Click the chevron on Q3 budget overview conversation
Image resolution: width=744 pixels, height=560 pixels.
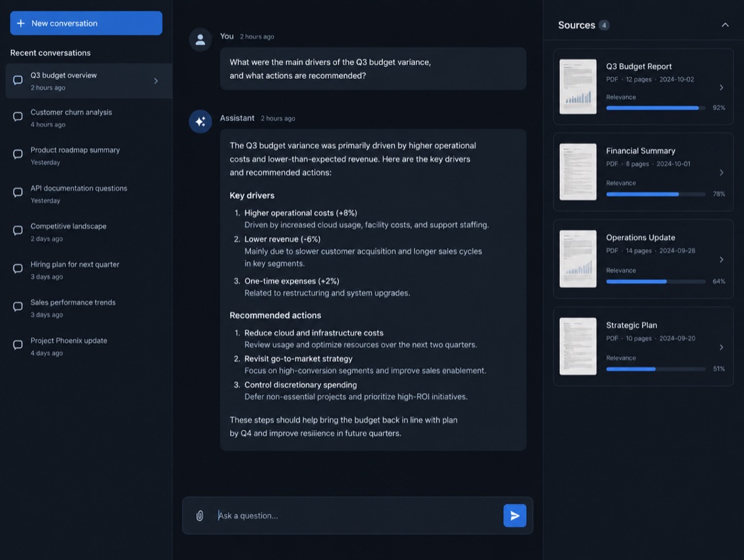tap(156, 81)
